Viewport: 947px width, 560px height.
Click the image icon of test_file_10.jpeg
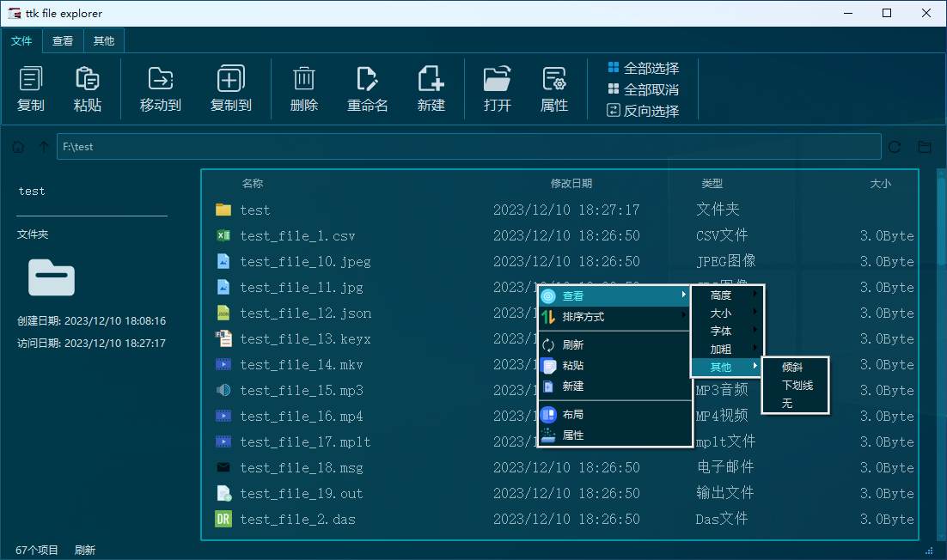click(x=223, y=261)
